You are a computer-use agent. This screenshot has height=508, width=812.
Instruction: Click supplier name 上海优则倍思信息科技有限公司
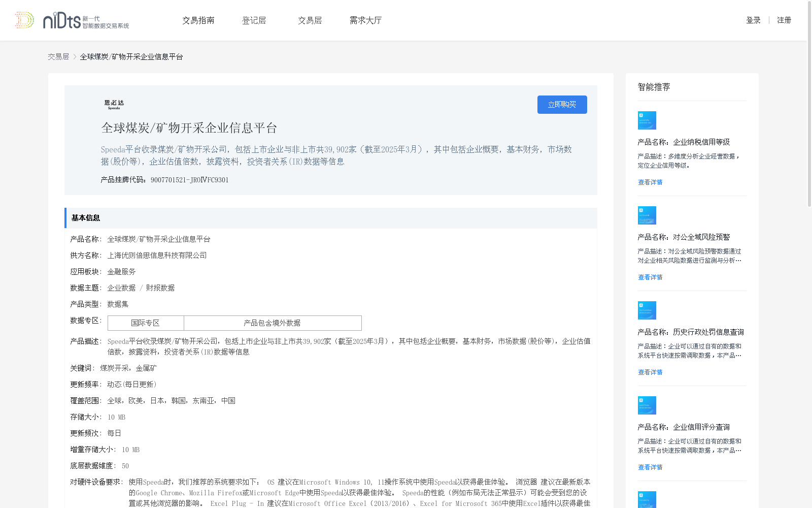[x=157, y=256]
